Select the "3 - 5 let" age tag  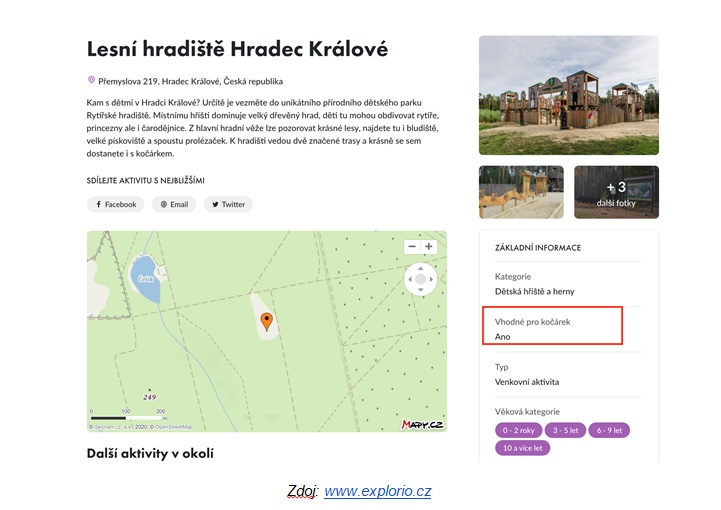(564, 430)
